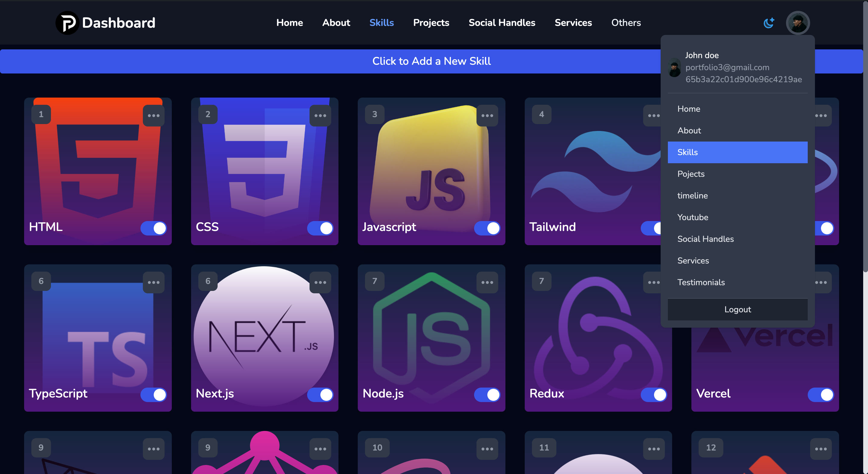The width and height of the screenshot is (868, 474).
Task: Click the portfolio3@gmail.com email text
Action: (727, 67)
